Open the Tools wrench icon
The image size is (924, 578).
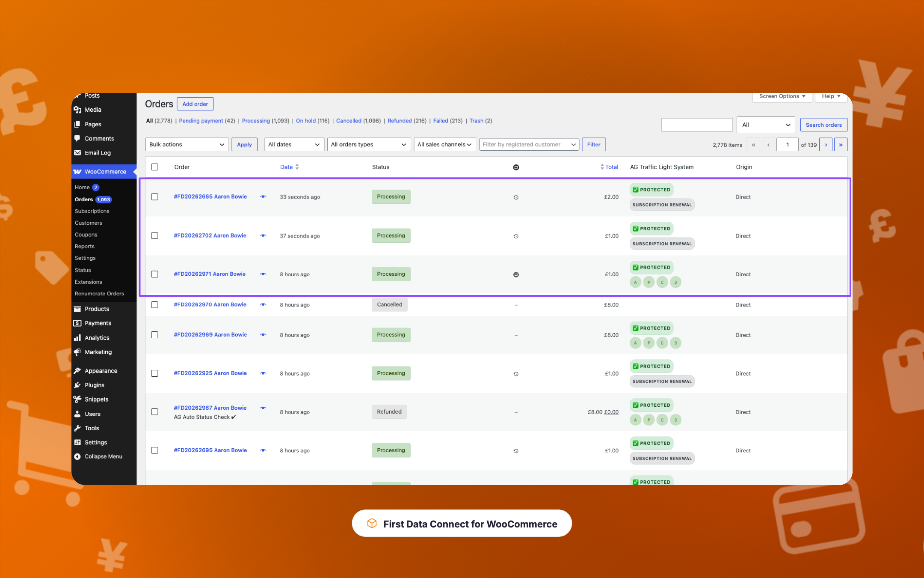point(77,428)
